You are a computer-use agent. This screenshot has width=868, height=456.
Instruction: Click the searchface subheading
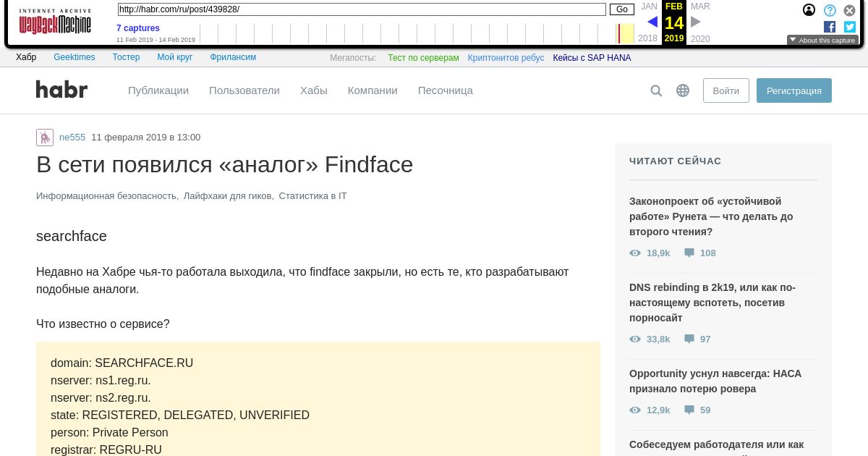[72, 237]
